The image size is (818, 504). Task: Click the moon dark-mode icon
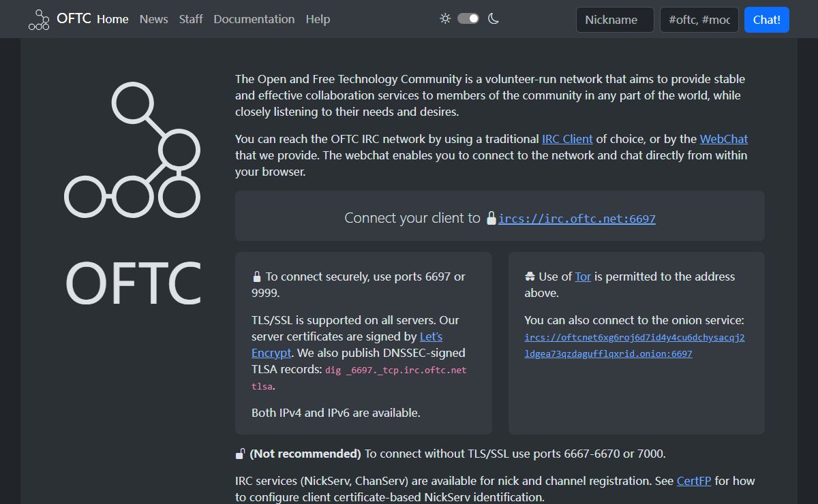click(494, 18)
